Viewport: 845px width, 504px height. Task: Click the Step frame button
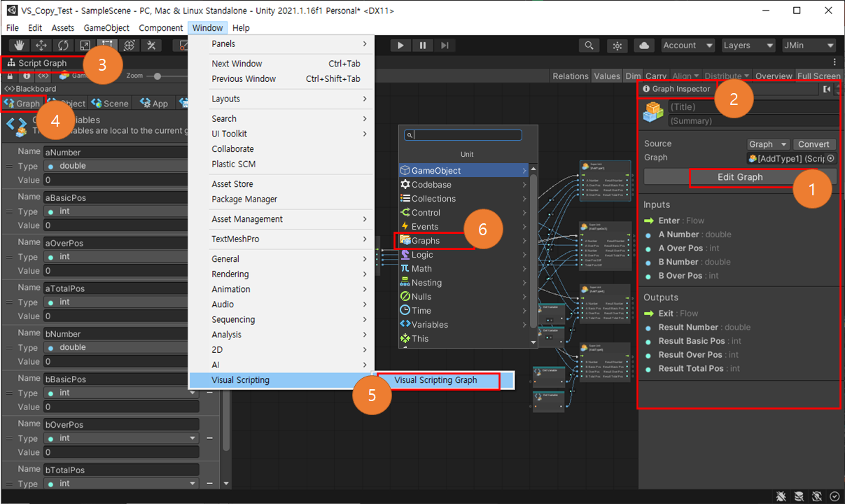point(445,45)
